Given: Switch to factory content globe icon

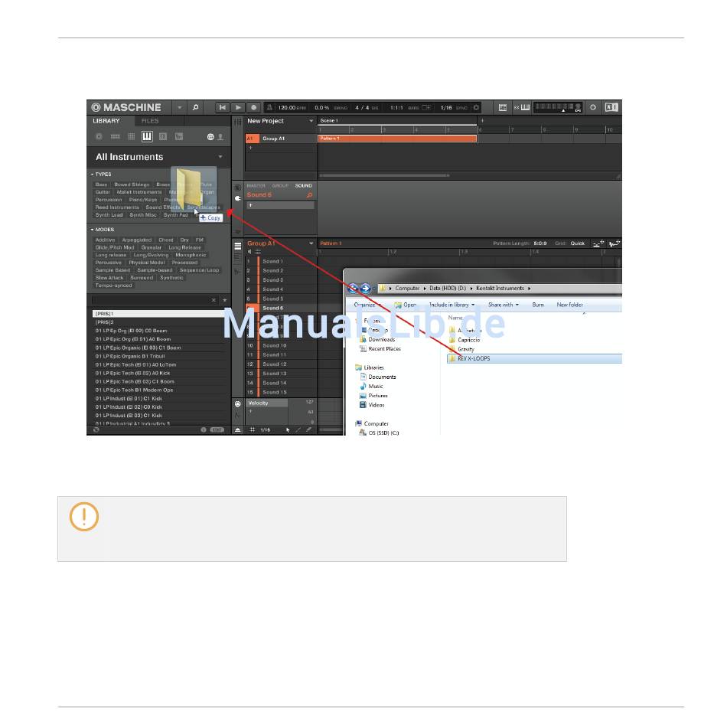Looking at the screenshot, I should click(x=210, y=137).
